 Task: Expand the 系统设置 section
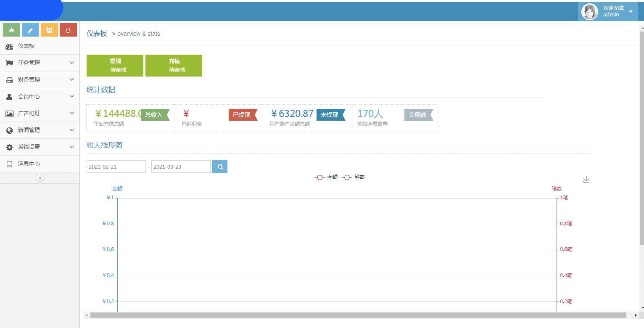[40, 147]
